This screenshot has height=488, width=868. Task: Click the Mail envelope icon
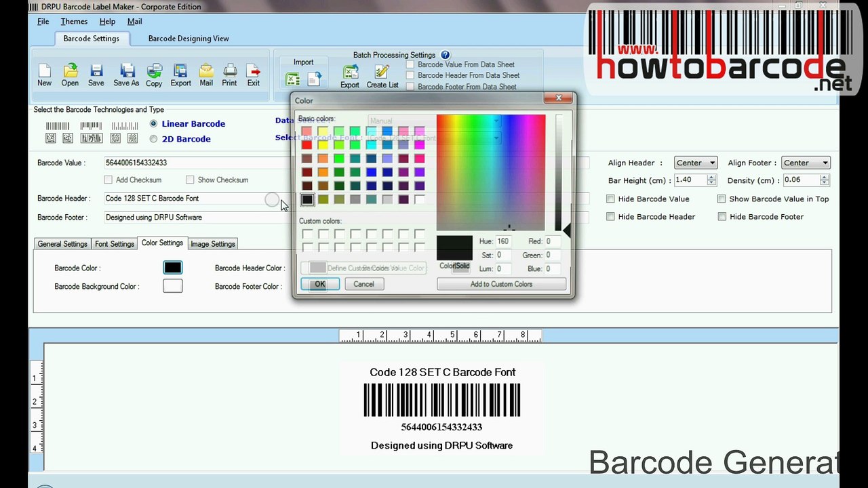(206, 75)
